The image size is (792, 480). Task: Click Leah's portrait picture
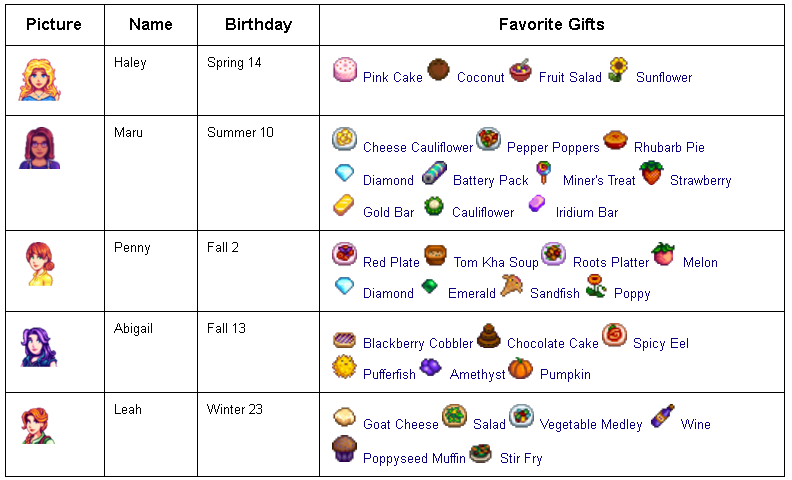[x=38, y=425]
